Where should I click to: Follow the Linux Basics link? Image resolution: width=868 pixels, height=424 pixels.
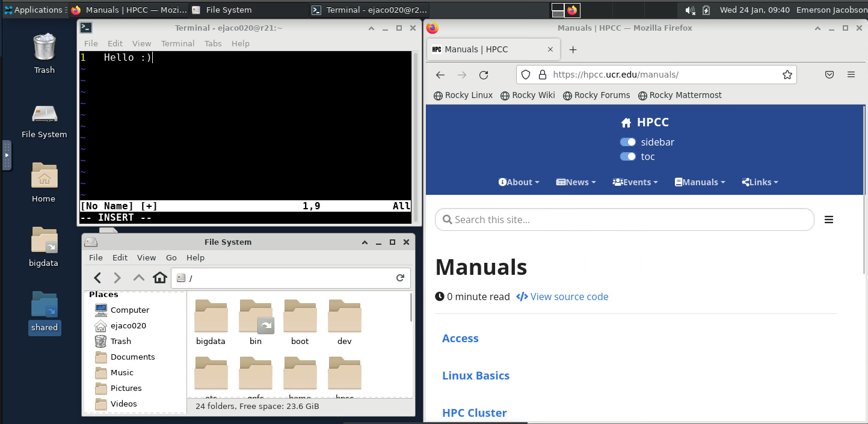coord(475,376)
